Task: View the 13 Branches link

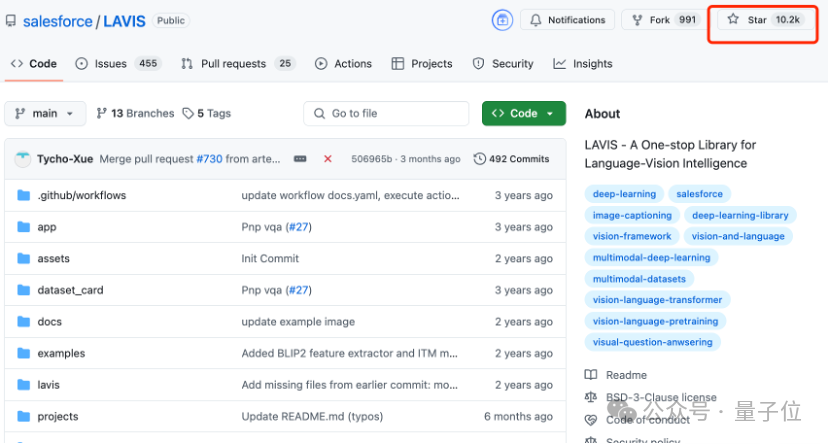Action: coord(135,114)
